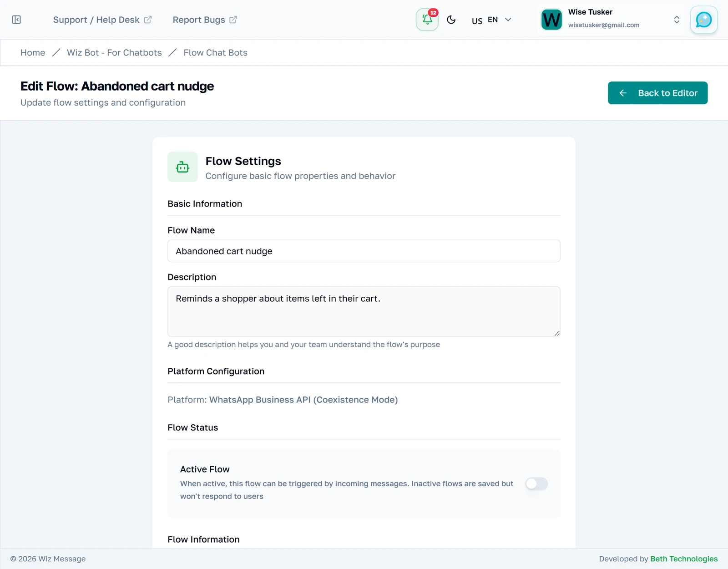
Task: Go to Home breadcrumb
Action: tap(33, 53)
